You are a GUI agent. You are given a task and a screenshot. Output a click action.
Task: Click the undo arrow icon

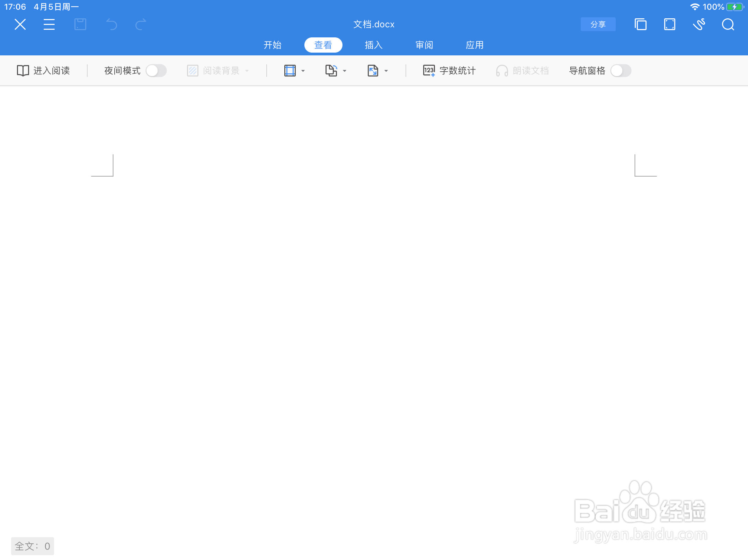[x=111, y=25]
